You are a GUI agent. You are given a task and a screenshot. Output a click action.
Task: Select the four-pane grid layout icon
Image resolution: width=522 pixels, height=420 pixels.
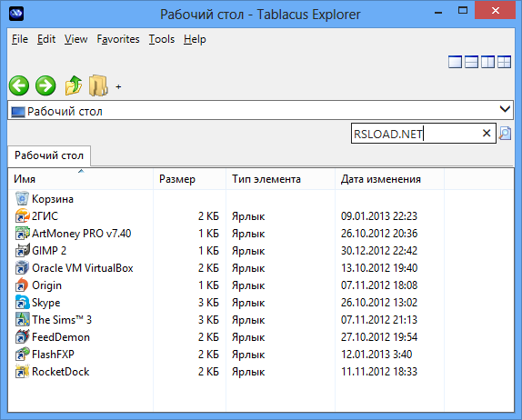(x=504, y=62)
